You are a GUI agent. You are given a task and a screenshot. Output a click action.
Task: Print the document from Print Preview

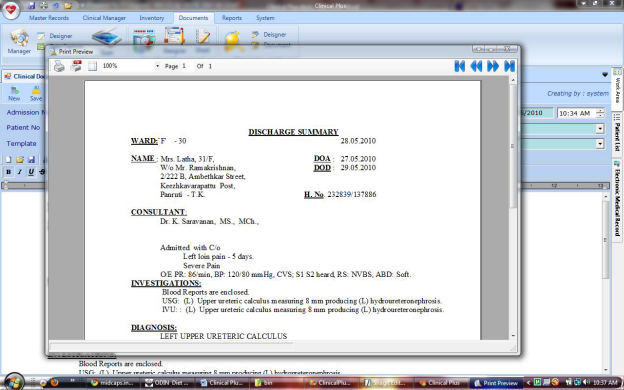59,66
